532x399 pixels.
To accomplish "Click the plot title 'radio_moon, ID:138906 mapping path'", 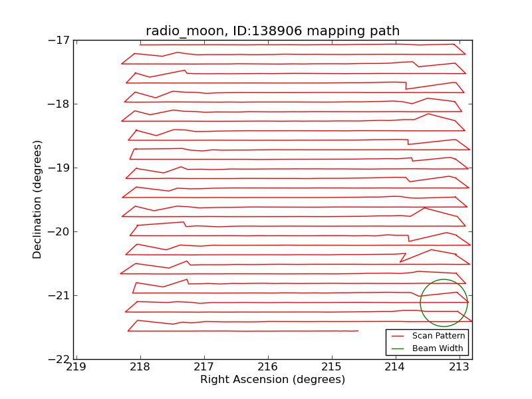I will (273, 31).
